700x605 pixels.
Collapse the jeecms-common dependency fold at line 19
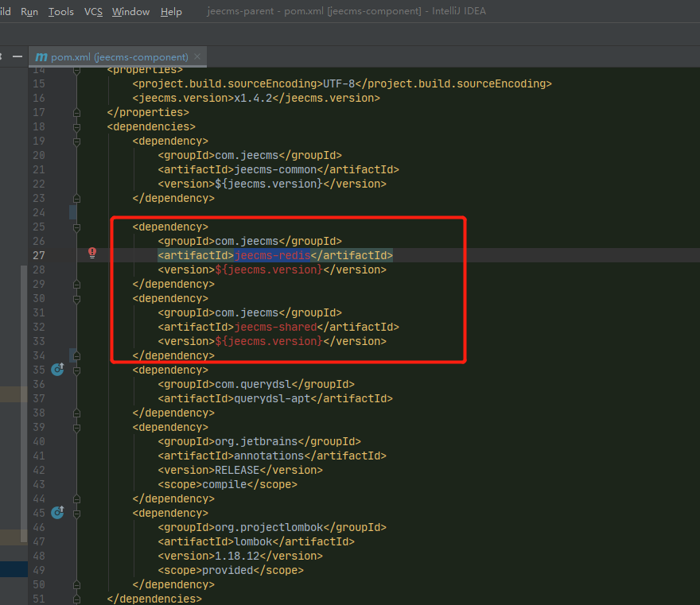pos(77,141)
